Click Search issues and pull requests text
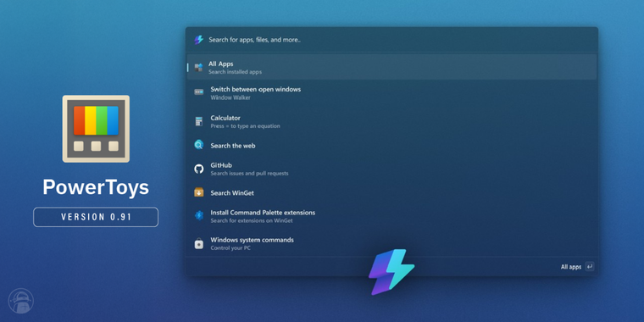 tap(249, 174)
